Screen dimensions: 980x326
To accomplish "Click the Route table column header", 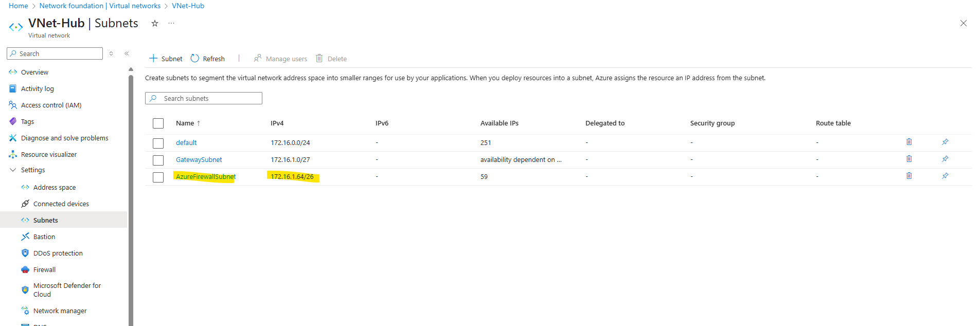I will 833,123.
